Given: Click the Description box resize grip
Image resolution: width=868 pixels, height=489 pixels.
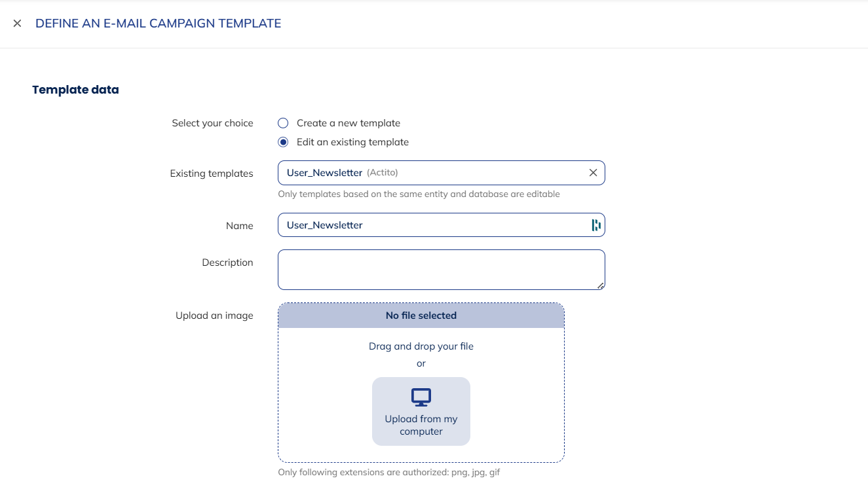Looking at the screenshot, I should pyautogui.click(x=601, y=285).
